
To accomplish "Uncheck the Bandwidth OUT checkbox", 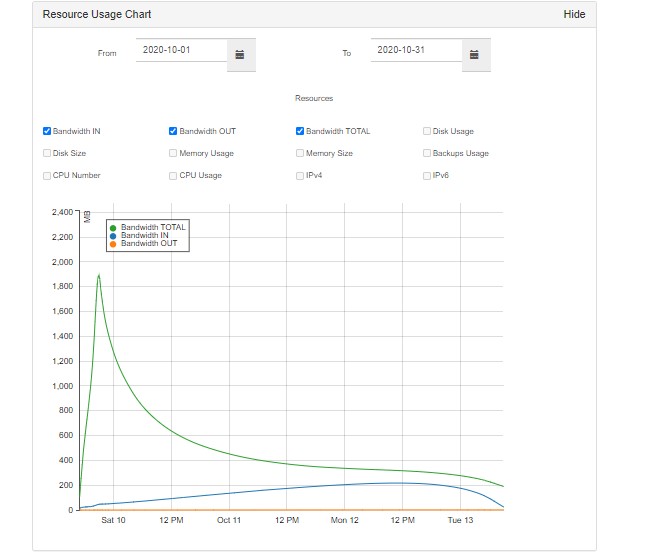I will point(173,131).
